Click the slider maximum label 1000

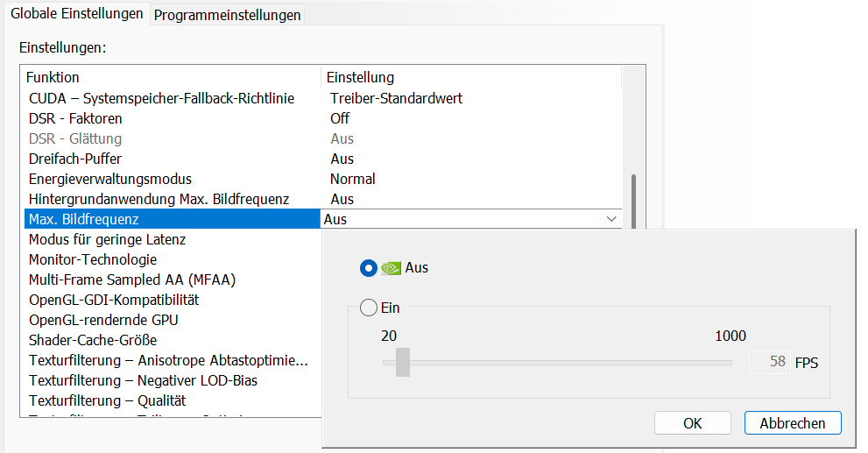[730, 336]
